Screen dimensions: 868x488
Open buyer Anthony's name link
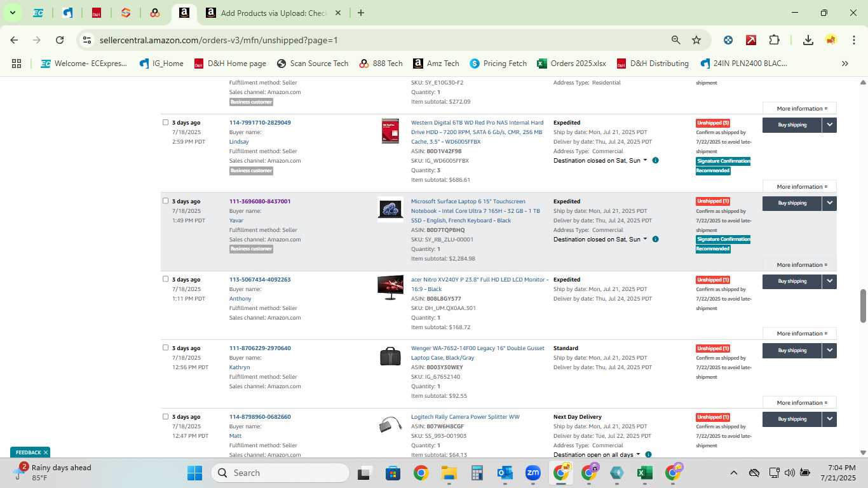[240, 299]
